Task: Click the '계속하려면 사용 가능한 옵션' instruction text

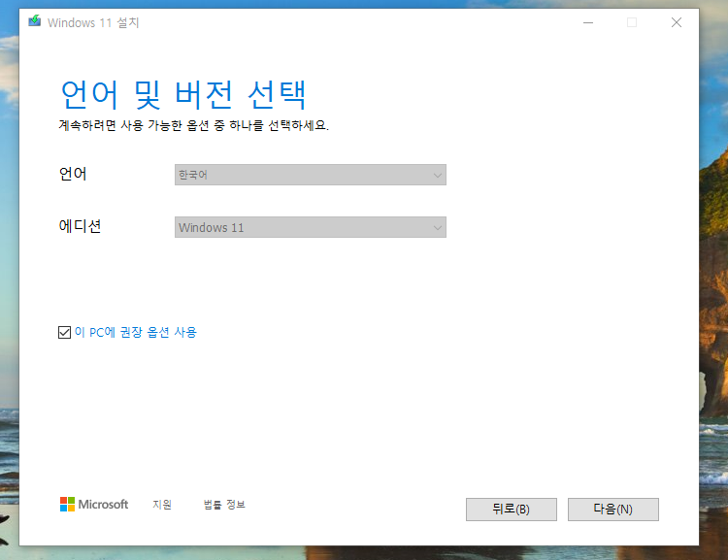Action: (193, 125)
